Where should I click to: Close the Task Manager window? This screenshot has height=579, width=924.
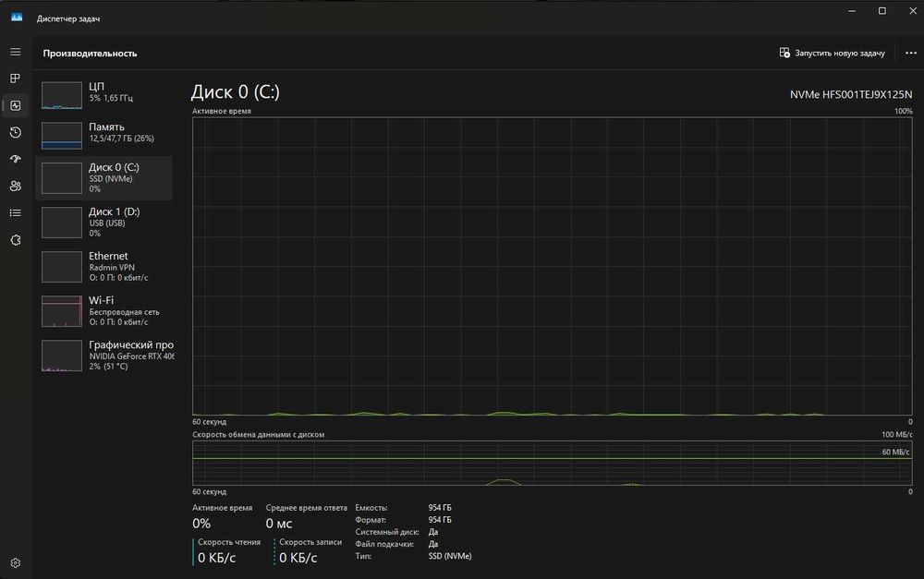coord(913,10)
